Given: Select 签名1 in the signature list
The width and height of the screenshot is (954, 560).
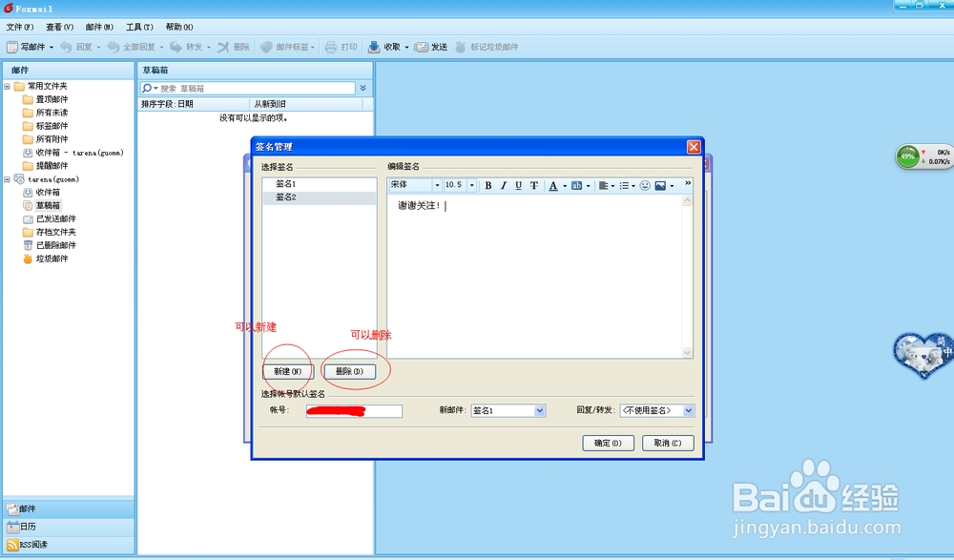Looking at the screenshot, I should point(286,182).
